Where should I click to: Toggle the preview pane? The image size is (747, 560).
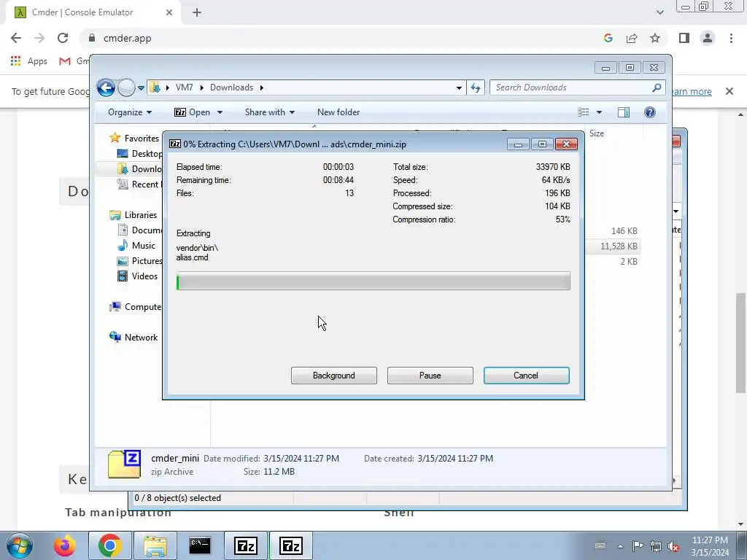(x=623, y=112)
